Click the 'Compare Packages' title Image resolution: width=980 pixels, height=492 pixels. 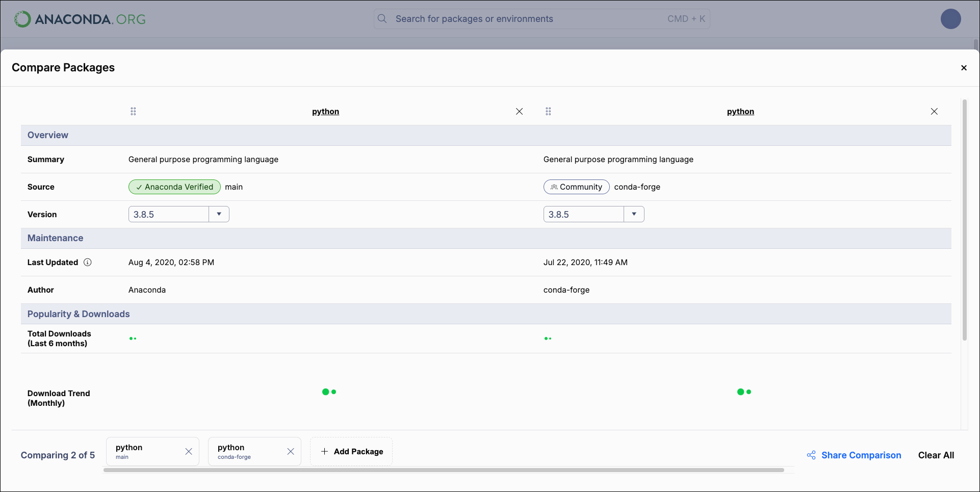tap(63, 68)
